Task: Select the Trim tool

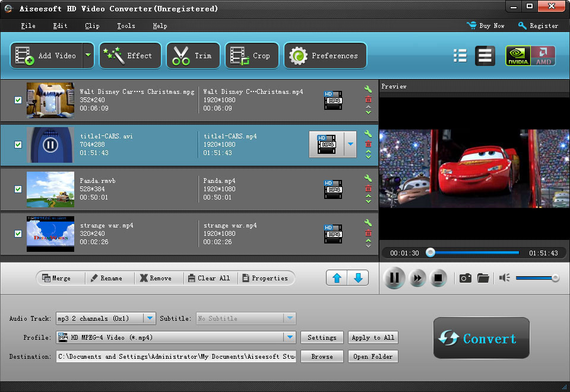Action: [x=192, y=55]
